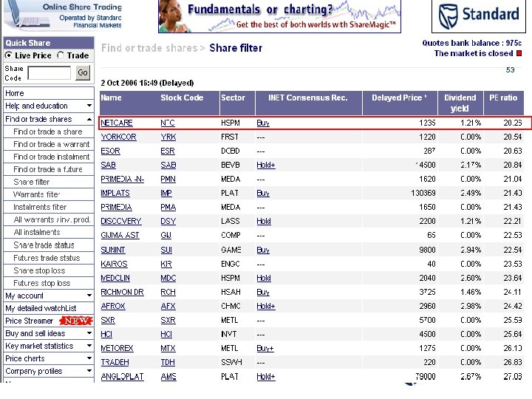Click the Share Code input field
The height and width of the screenshot is (399, 532).
point(50,73)
